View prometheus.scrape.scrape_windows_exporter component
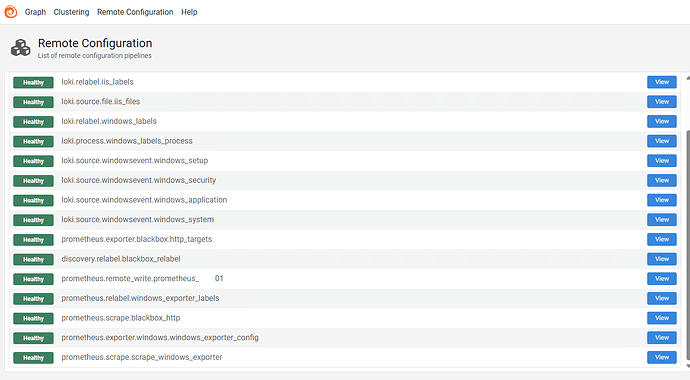 (662, 357)
